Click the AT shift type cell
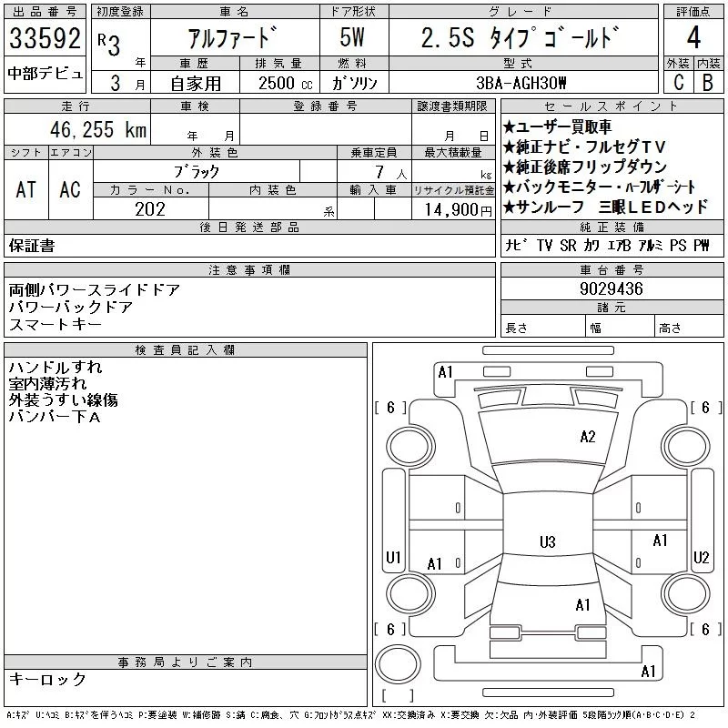This screenshot has width=728, height=728. [x=25, y=189]
